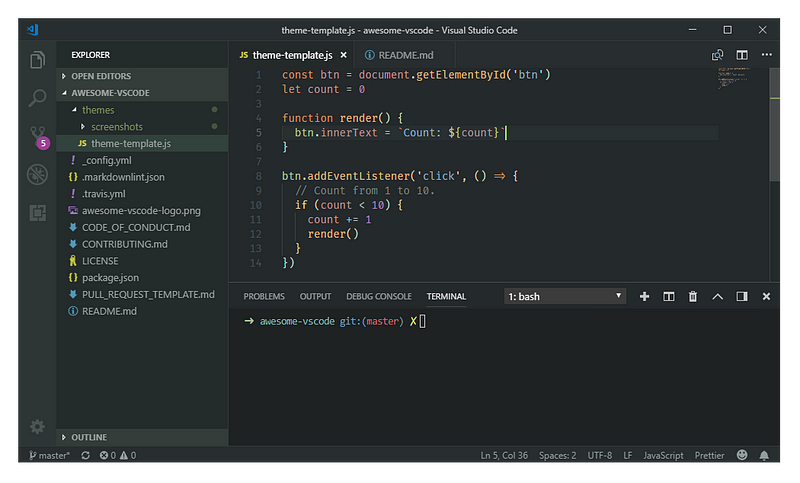Click the Prettier status bar item
800x483 pixels.
tap(709, 455)
